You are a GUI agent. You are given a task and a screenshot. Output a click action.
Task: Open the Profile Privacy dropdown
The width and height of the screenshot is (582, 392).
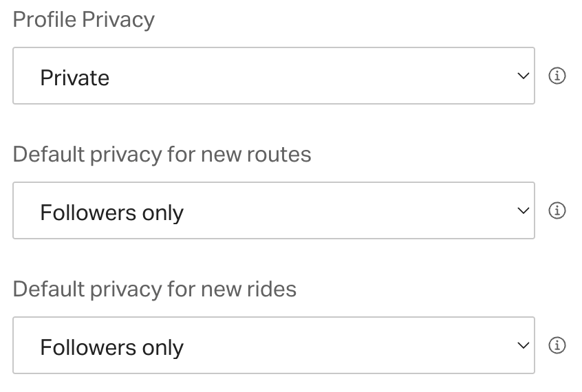tap(274, 76)
